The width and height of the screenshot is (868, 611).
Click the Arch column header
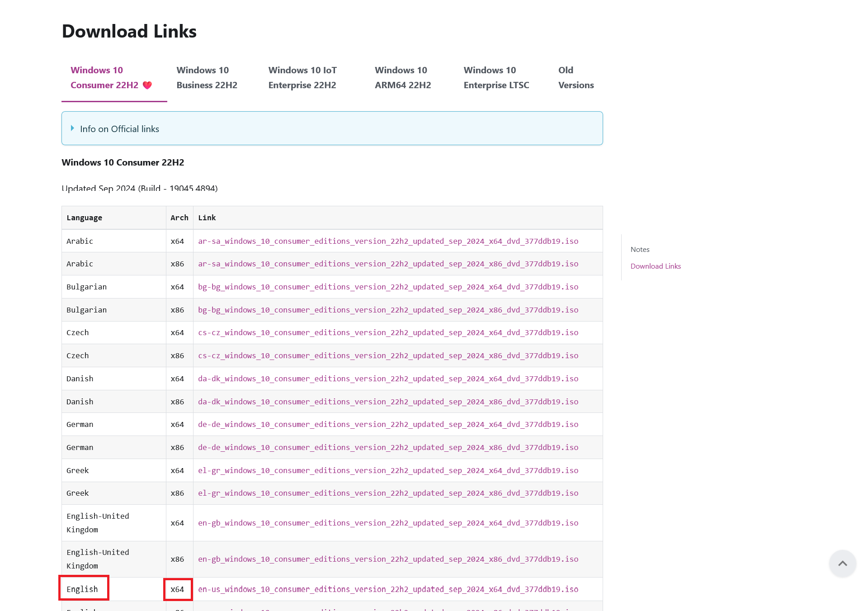click(179, 218)
